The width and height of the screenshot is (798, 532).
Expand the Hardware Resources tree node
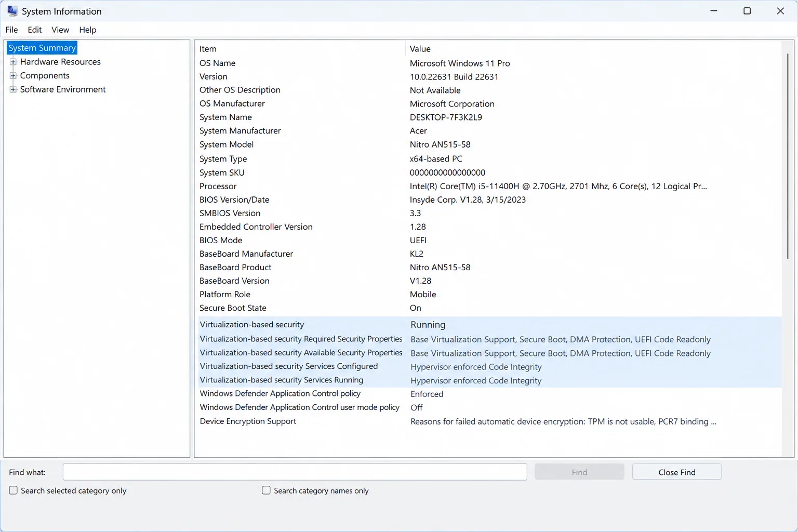14,62
